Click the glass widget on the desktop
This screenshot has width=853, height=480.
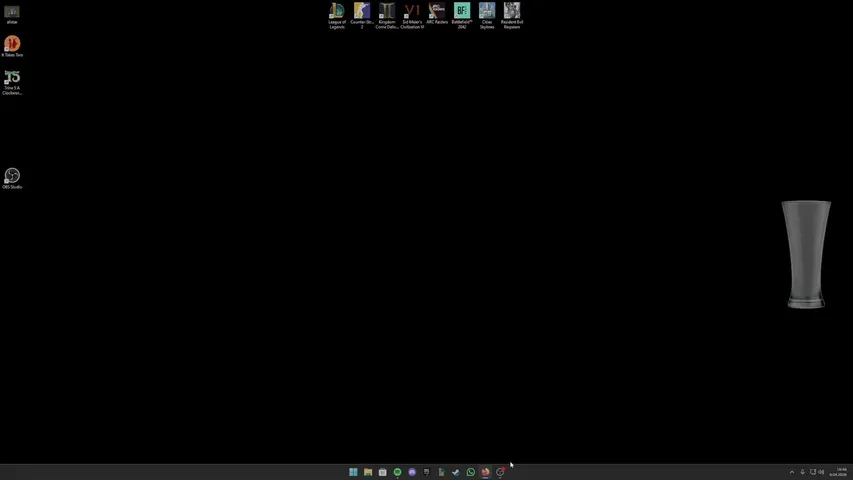click(806, 254)
